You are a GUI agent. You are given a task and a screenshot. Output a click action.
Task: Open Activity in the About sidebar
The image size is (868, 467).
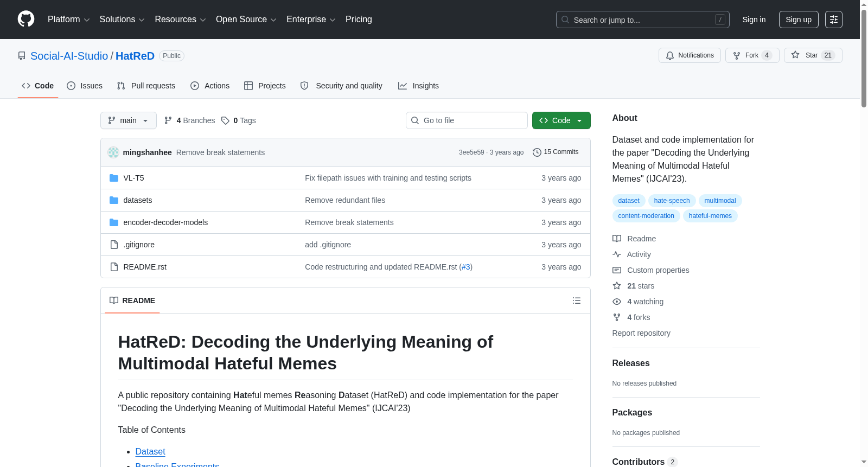click(x=631, y=254)
